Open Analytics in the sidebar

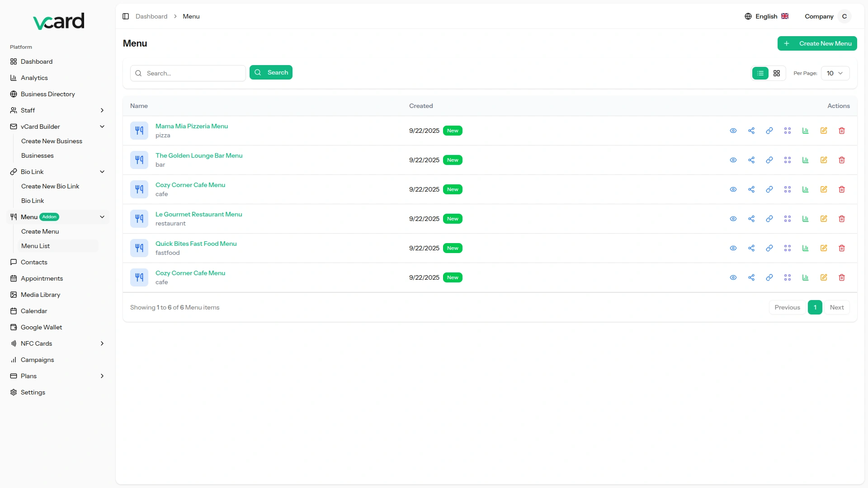tap(34, 78)
